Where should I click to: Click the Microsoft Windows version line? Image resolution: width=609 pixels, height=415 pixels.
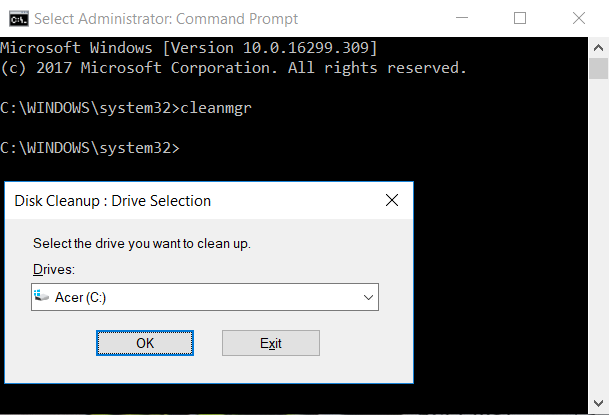point(188,48)
